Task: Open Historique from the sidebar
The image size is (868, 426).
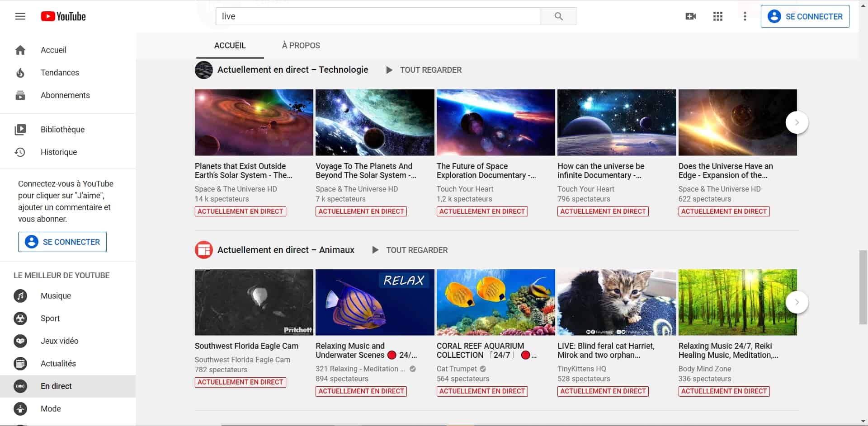Action: point(59,152)
